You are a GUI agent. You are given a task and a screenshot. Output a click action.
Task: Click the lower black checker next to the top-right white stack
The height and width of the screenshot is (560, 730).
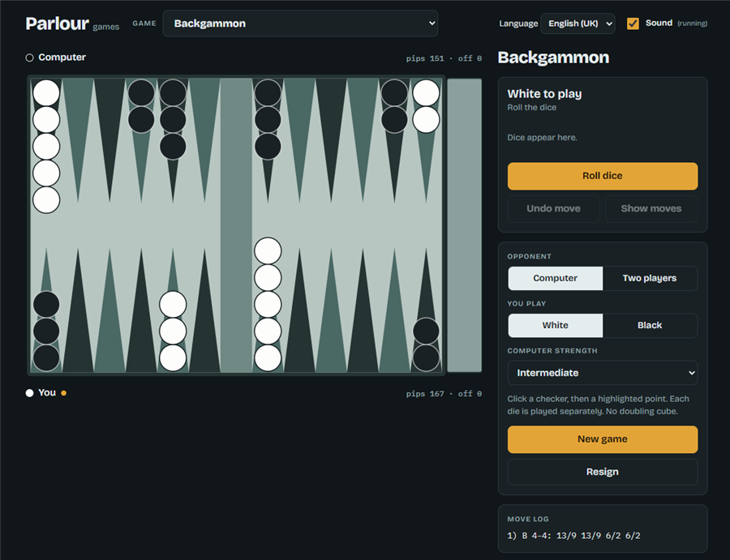(x=394, y=119)
